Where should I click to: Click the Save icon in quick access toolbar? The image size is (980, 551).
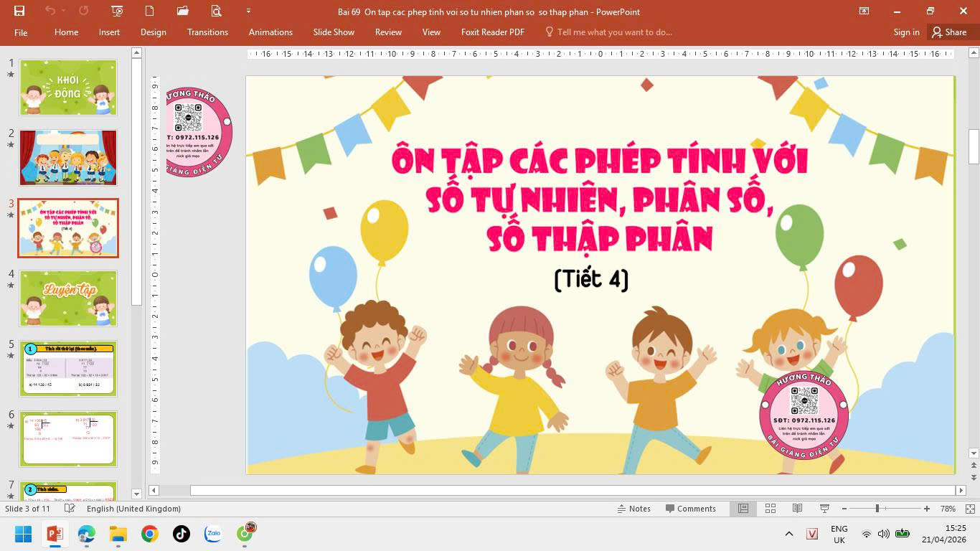tap(19, 11)
